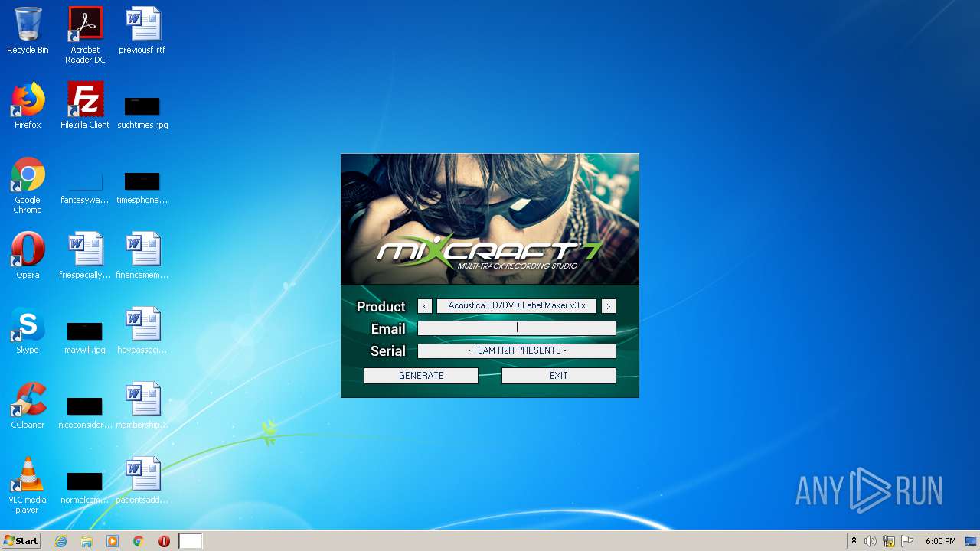Image resolution: width=980 pixels, height=551 pixels.
Task: Open Chrome from the taskbar
Action: [139, 541]
